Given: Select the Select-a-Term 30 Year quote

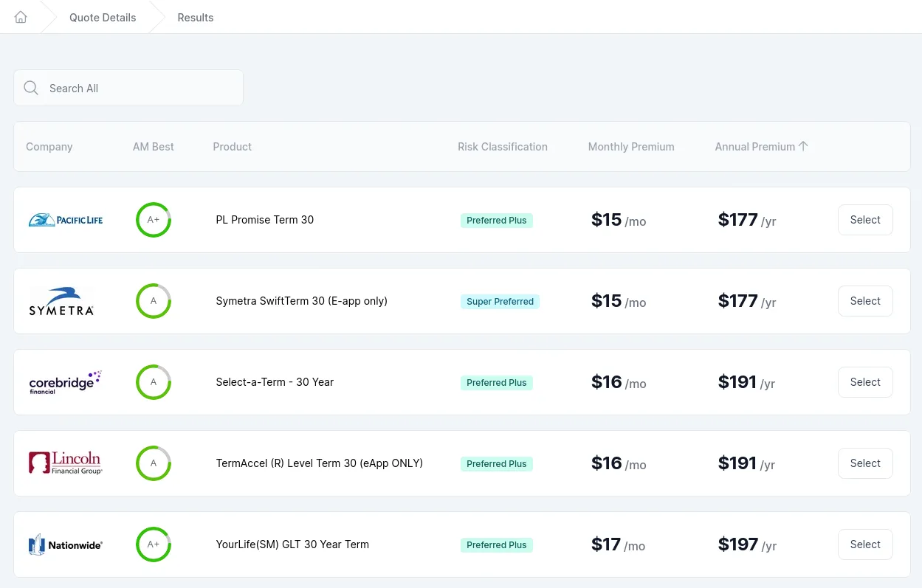Looking at the screenshot, I should [x=865, y=382].
